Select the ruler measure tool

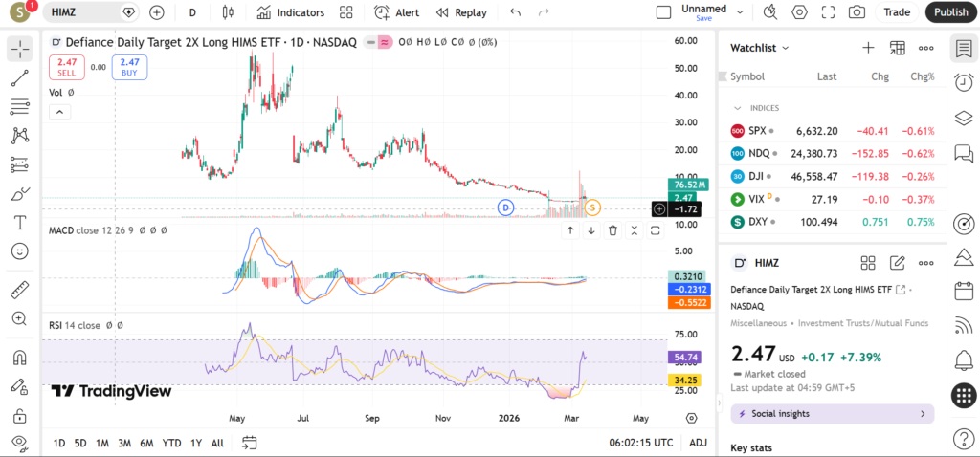[19, 290]
